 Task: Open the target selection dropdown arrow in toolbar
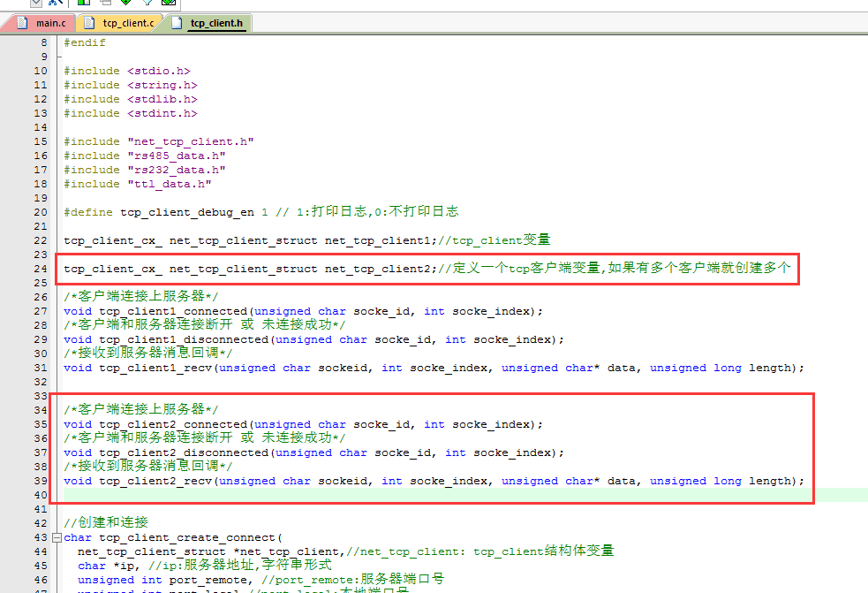coord(36,3)
